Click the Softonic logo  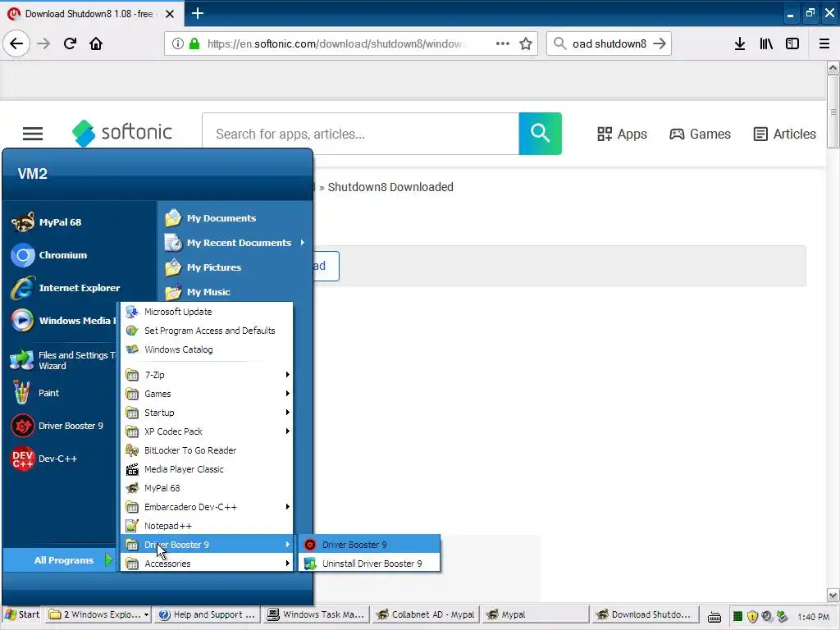[122, 132]
